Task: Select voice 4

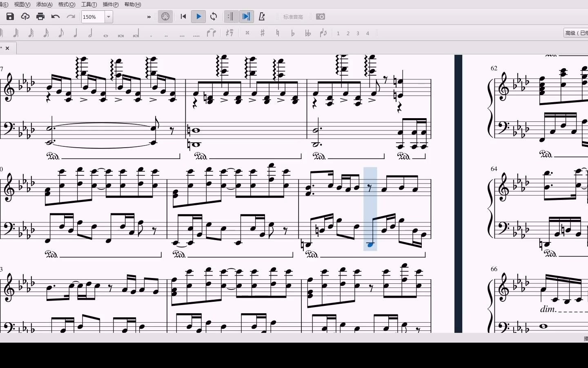Action: (367, 34)
